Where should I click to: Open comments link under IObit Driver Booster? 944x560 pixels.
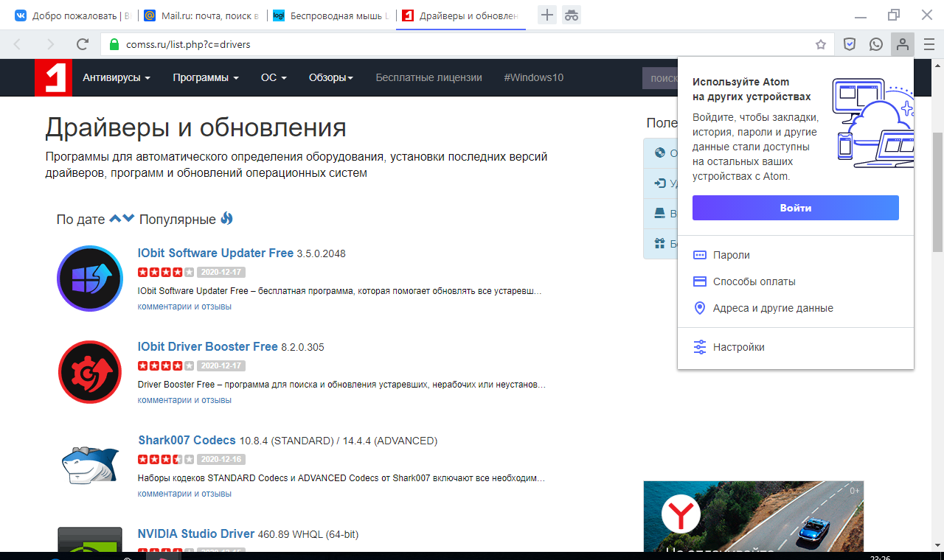tap(184, 400)
